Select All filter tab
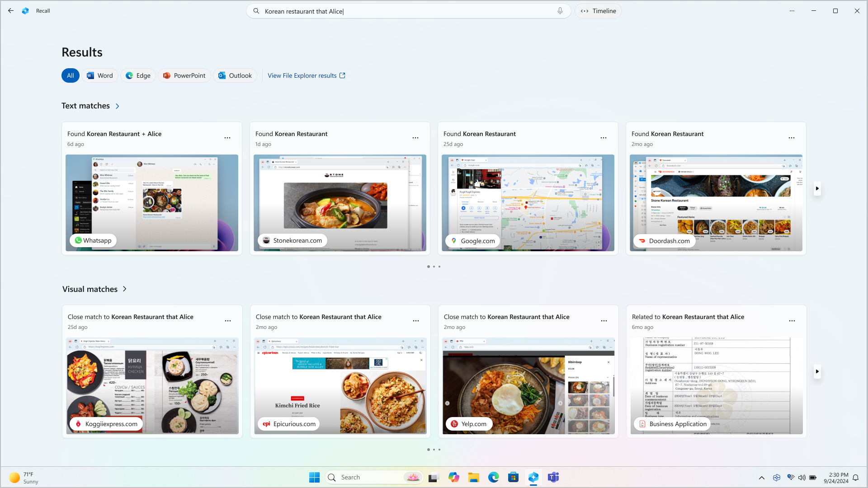 [x=71, y=75]
